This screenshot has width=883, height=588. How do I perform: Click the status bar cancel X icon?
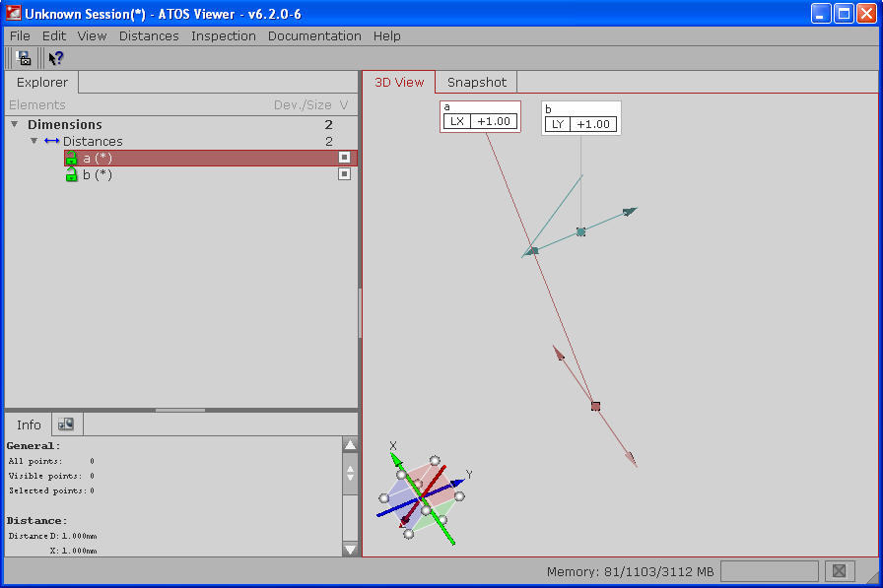(x=839, y=571)
